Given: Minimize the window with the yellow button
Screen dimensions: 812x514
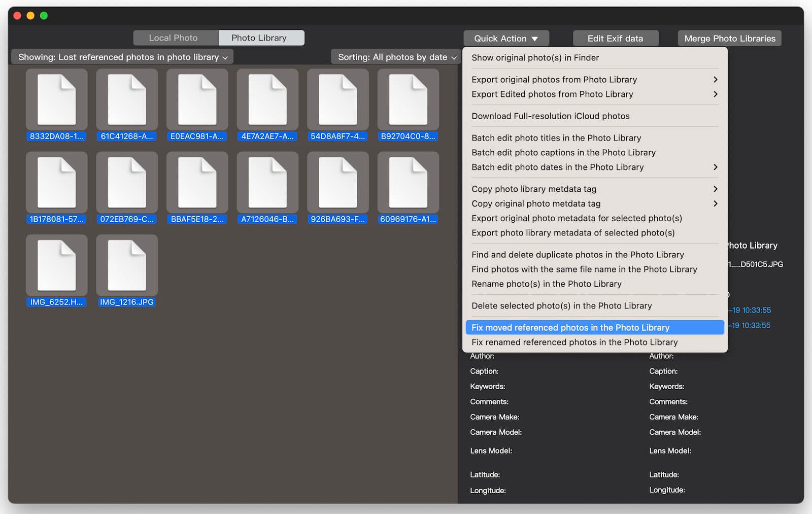Looking at the screenshot, I should tap(30, 16).
